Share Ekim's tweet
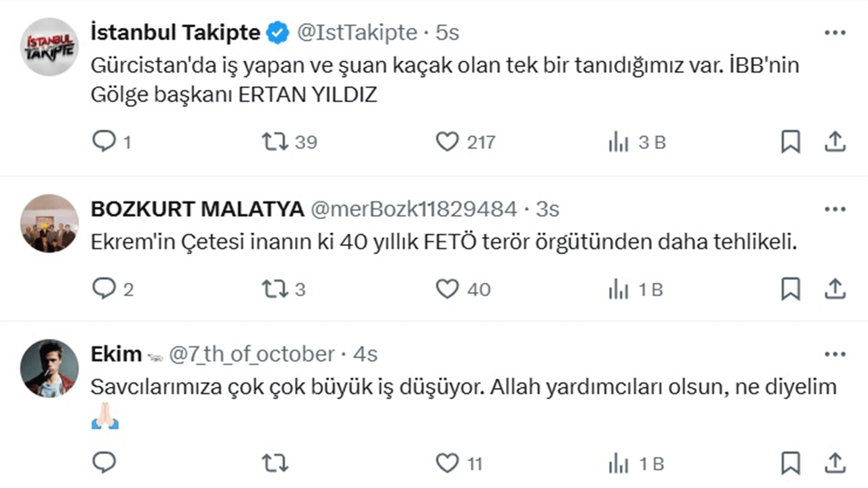The image size is (868, 488). point(835,463)
